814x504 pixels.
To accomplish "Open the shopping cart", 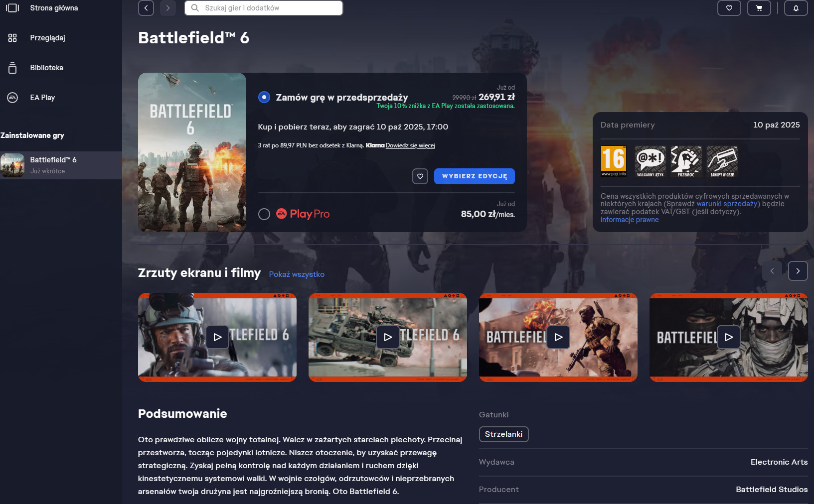I will (x=759, y=8).
